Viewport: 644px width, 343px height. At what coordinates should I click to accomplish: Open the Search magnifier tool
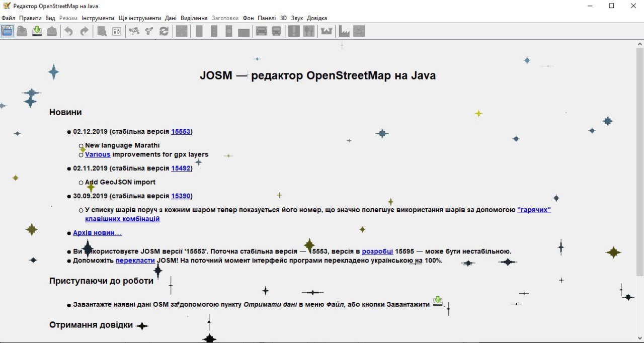point(102,31)
